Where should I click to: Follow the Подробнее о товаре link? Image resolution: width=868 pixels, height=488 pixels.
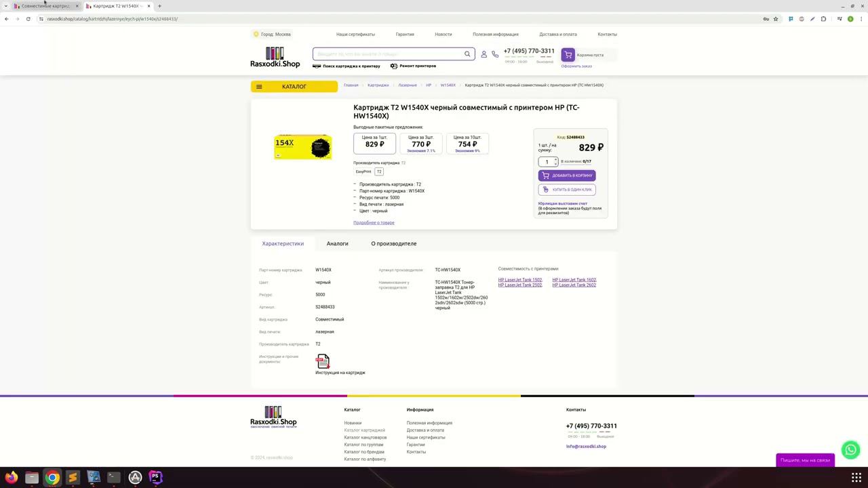point(374,222)
